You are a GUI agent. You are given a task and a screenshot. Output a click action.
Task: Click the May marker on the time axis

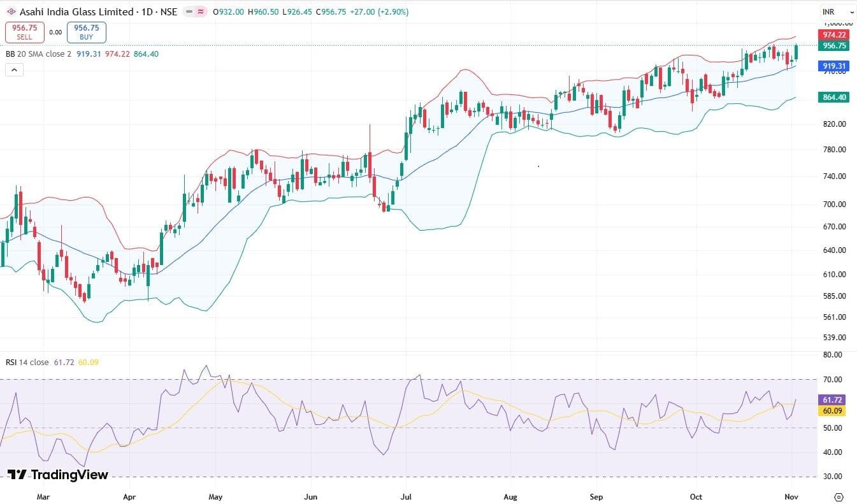[215, 496]
